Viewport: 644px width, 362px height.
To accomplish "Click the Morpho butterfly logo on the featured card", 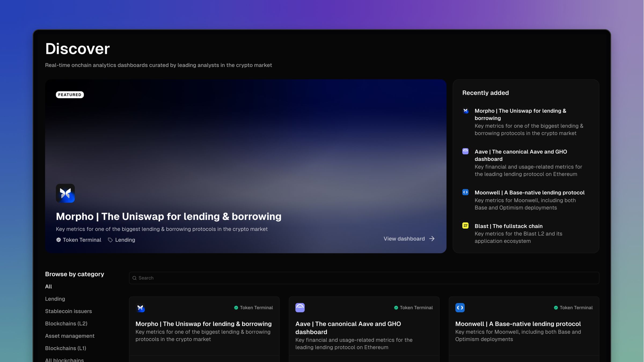I will (65, 193).
